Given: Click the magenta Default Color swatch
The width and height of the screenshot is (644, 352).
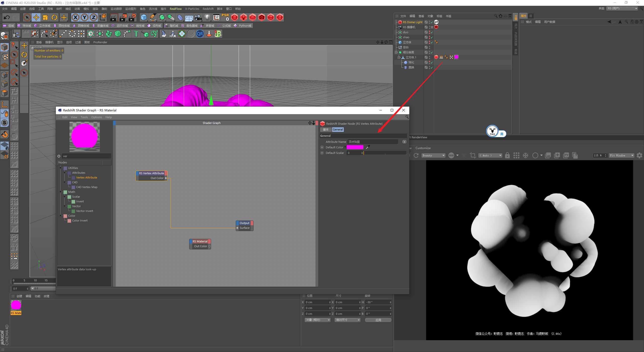Looking at the screenshot, I should (x=355, y=147).
